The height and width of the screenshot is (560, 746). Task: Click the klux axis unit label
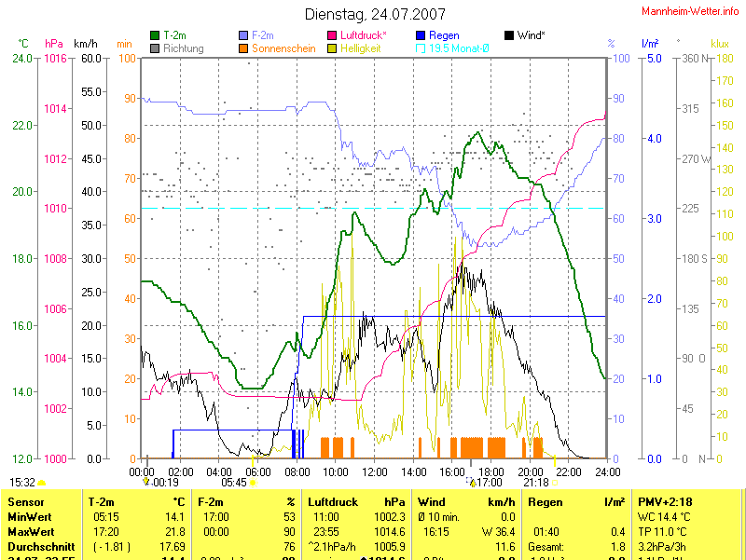(720, 44)
